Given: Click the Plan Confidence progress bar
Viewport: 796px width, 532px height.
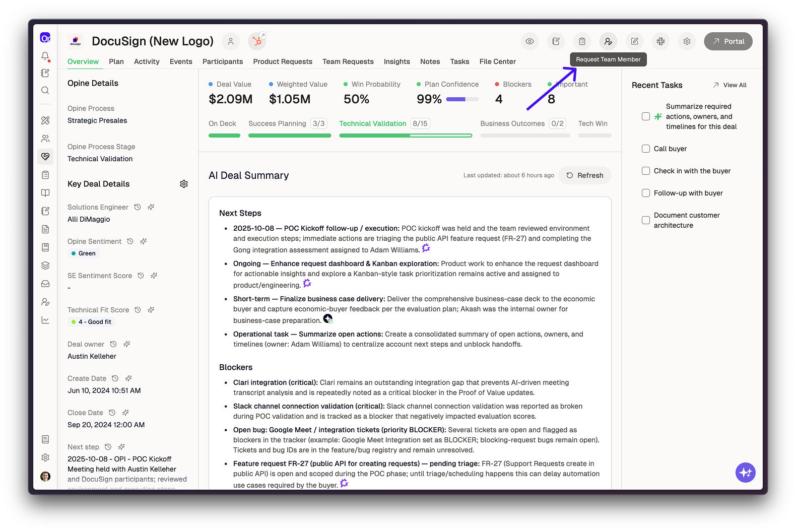Looking at the screenshot, I should [x=462, y=99].
